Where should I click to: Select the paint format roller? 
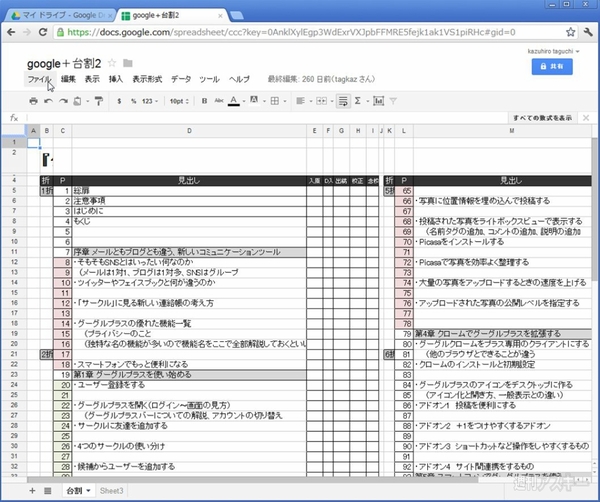(99, 101)
